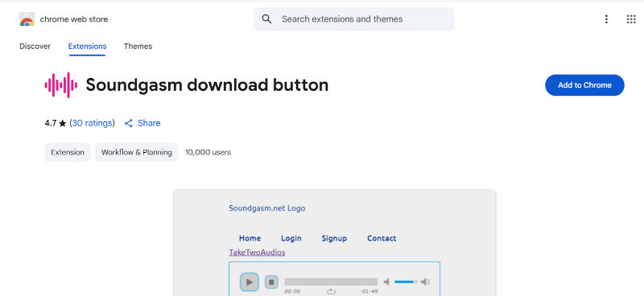Click the high-volume speaker icon
The height and width of the screenshot is (296, 644).
tap(425, 282)
